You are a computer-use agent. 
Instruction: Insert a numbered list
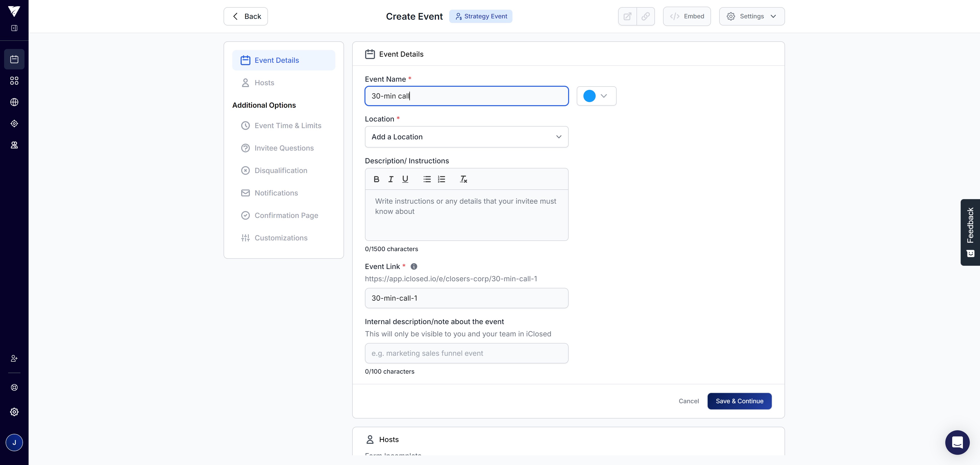click(x=441, y=179)
